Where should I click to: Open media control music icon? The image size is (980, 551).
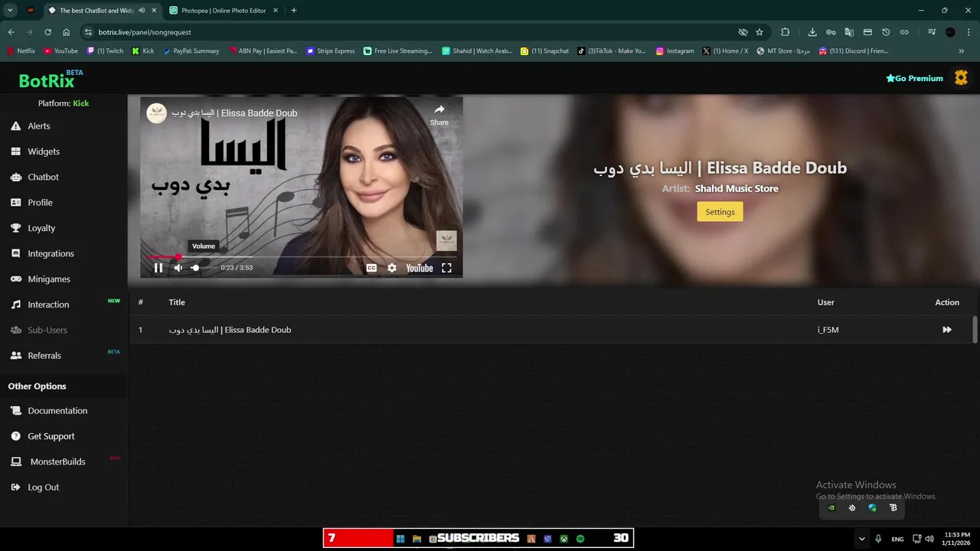[931, 32]
